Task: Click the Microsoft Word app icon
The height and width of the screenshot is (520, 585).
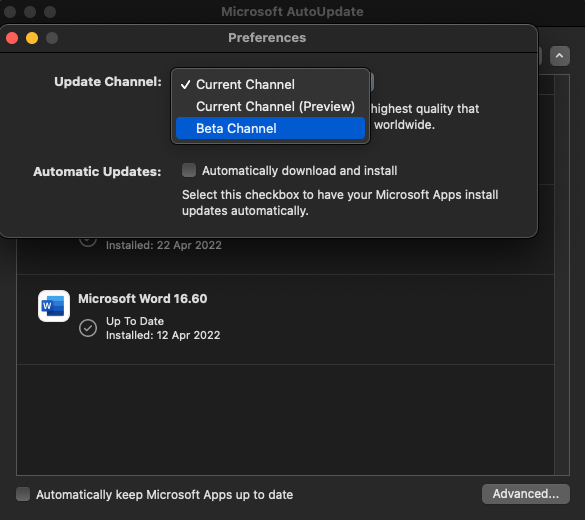Action: [54, 306]
